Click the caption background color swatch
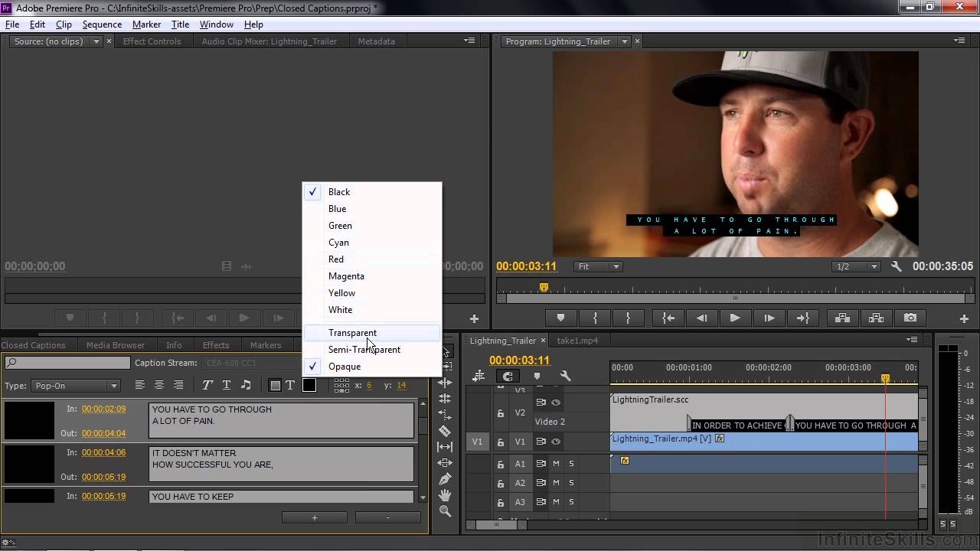Viewport: 980px width, 551px height. click(309, 385)
